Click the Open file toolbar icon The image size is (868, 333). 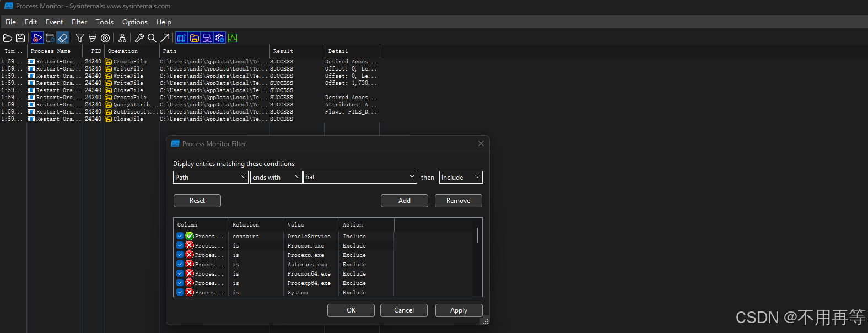(8, 38)
